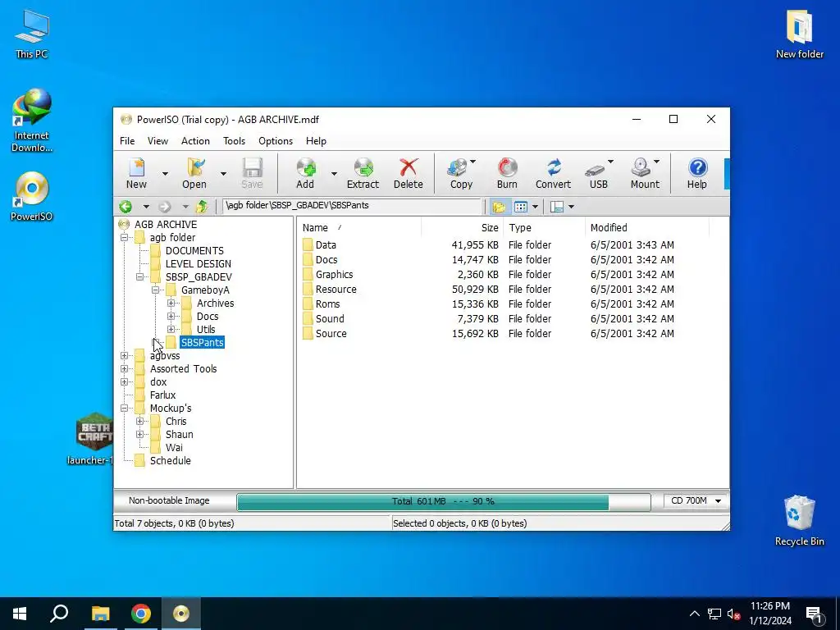840x630 pixels.
Task: Collapse the SBSP_GBADEV tree node
Action: (139, 277)
